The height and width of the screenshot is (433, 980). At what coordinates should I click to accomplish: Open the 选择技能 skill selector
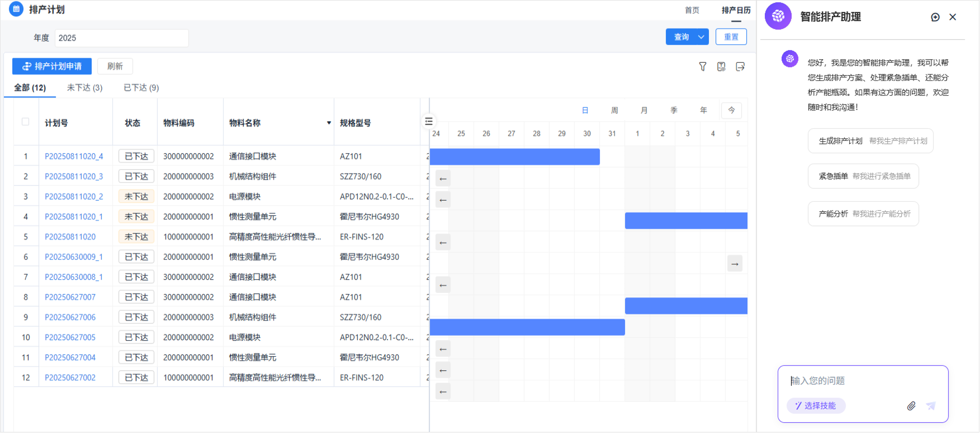click(x=816, y=405)
